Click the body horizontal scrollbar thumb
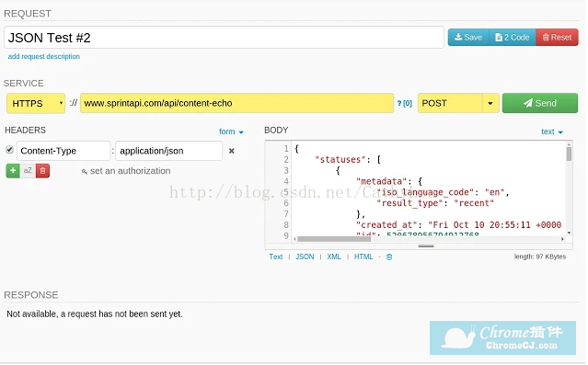 [334, 239]
